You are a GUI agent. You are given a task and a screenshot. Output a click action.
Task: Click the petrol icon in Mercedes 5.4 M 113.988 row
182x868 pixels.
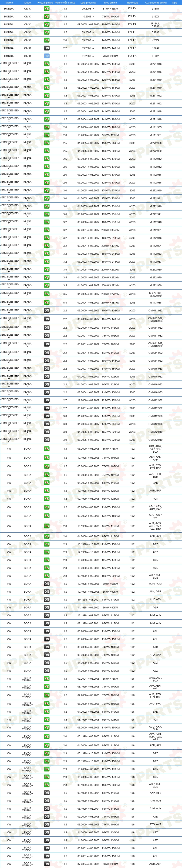click(47, 303)
